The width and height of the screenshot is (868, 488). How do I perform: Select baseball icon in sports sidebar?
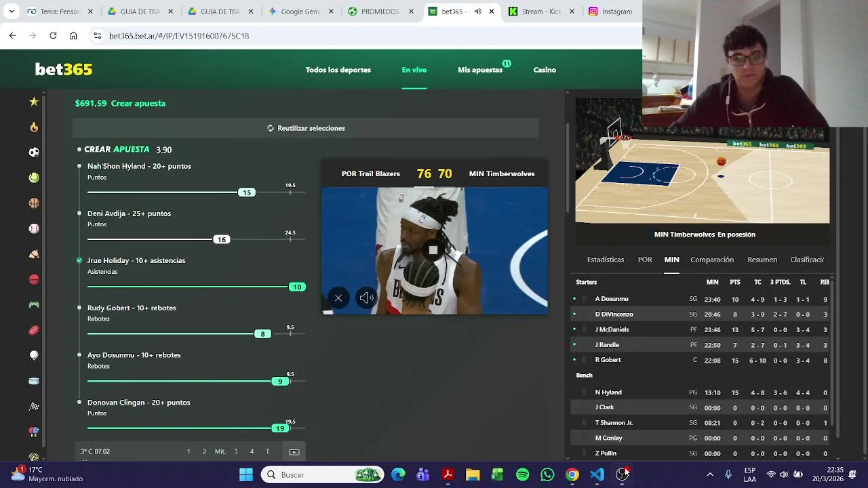point(34,228)
